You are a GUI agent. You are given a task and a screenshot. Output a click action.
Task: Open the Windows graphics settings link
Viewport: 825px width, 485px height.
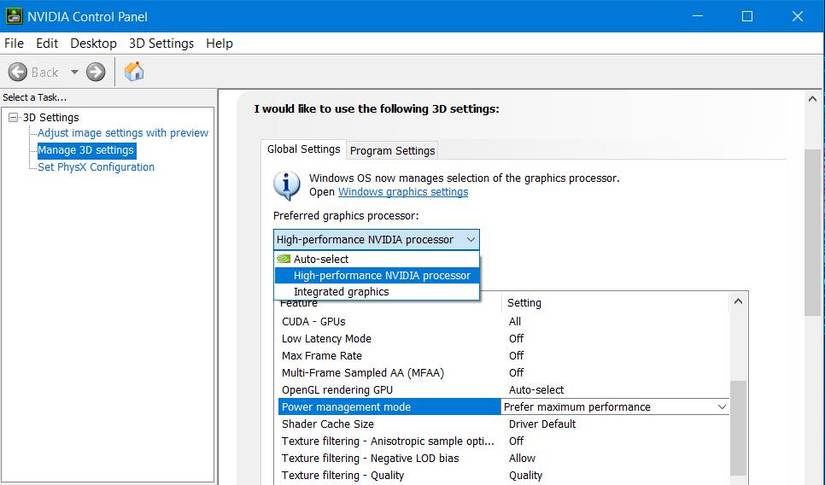[403, 192]
